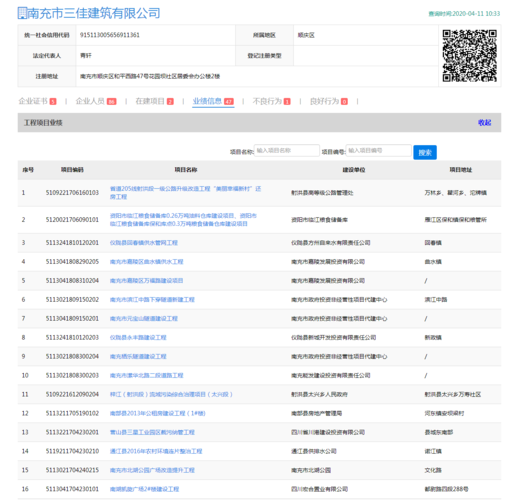Viewport: 523px width, 500px height.
Task: Open project link for code 5113241810120203
Action: point(138,338)
